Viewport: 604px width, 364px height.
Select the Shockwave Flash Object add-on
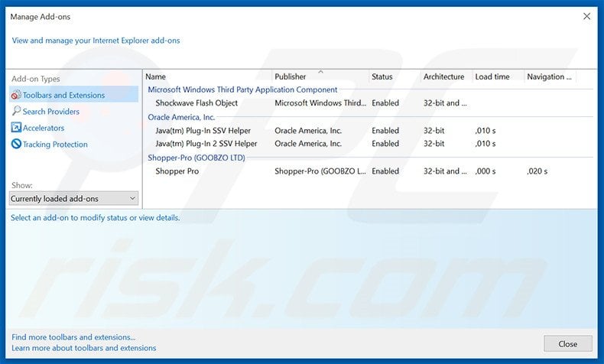(196, 103)
